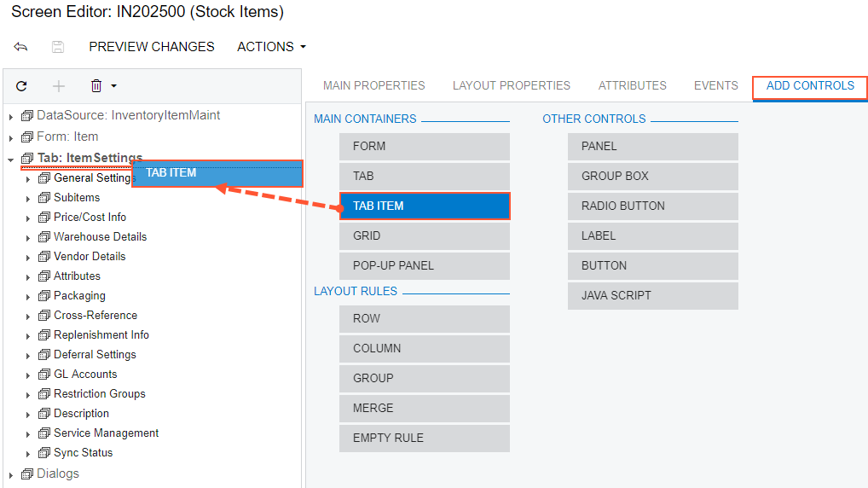The image size is (868, 488).
Task: Click the Dialogs node icon
Action: point(27,473)
